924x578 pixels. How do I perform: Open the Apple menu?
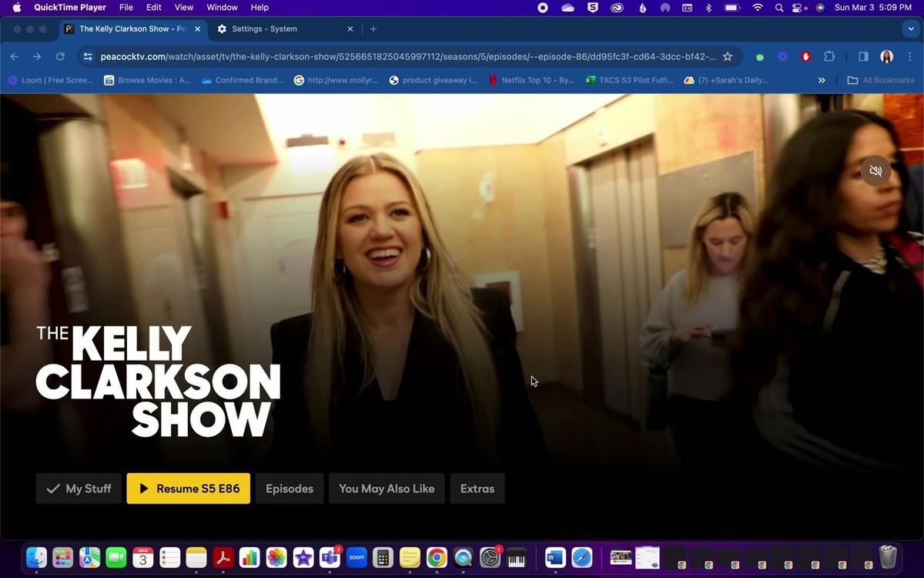tap(16, 8)
